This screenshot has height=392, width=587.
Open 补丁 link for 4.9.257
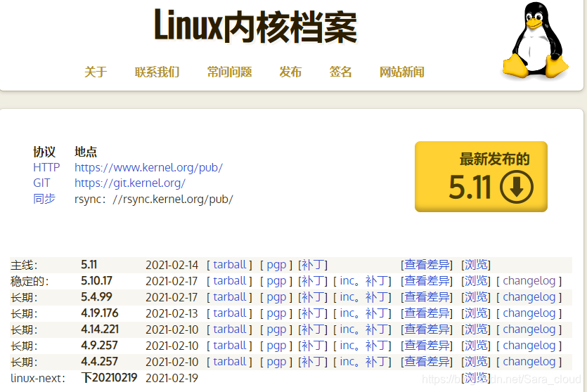tap(313, 345)
